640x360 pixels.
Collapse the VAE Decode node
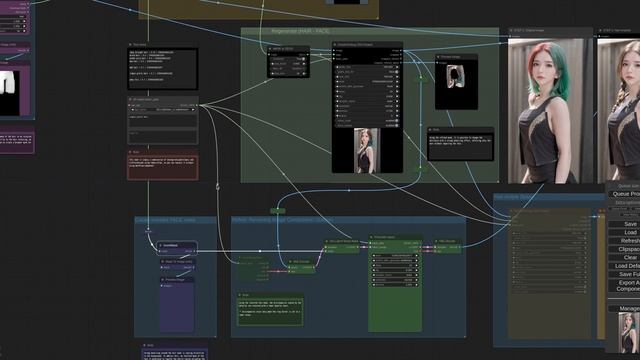click(436, 241)
